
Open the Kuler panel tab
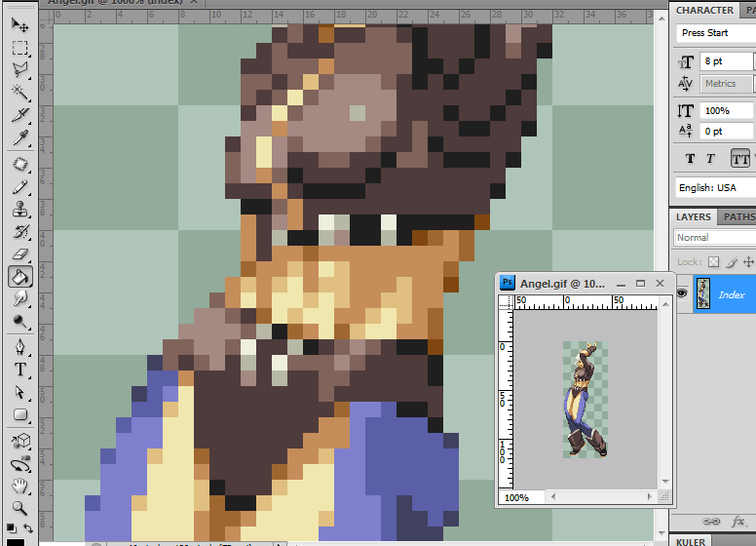click(x=691, y=542)
